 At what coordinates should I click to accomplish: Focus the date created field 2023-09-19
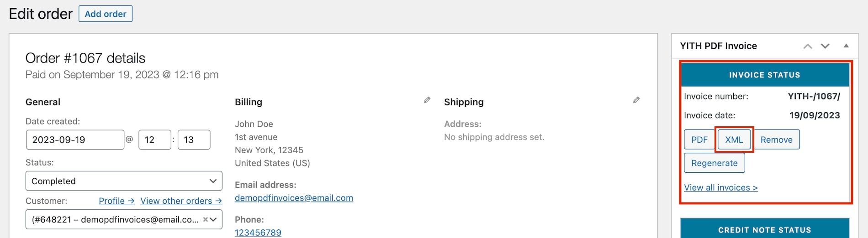pos(75,140)
